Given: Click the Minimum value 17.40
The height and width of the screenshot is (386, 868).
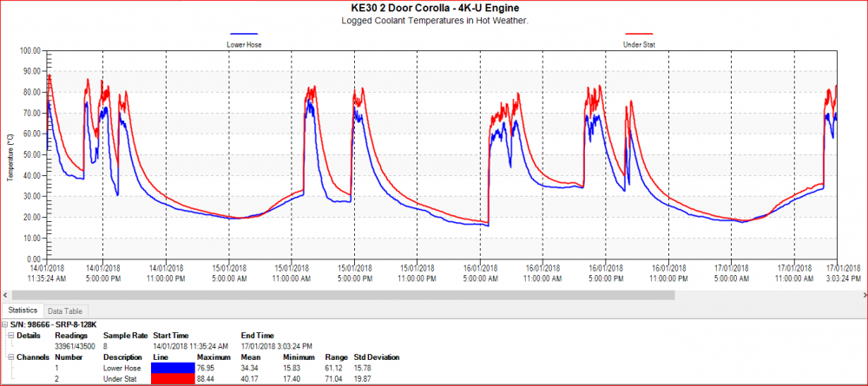Looking at the screenshot, I should point(292,379).
